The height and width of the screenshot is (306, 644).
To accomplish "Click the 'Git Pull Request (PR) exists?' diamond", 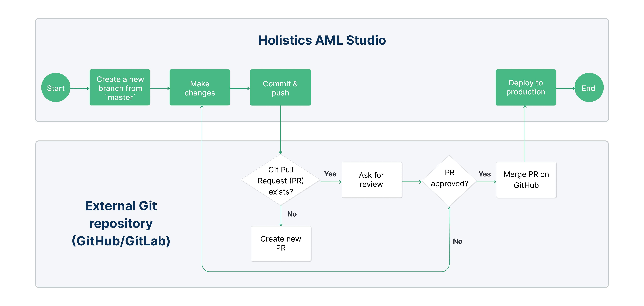I will [x=280, y=181].
